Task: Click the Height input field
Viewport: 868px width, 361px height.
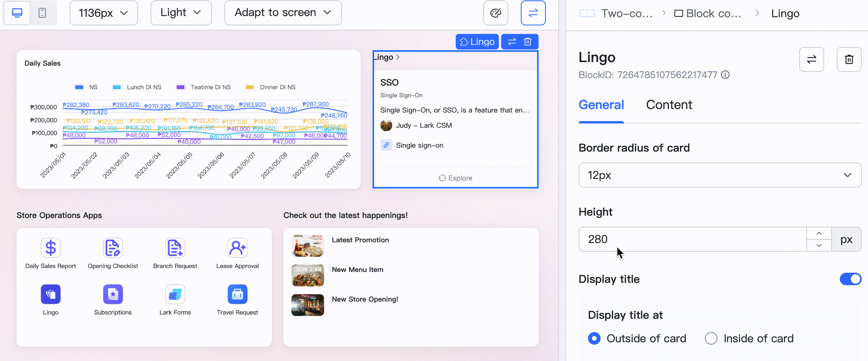Action: point(692,239)
